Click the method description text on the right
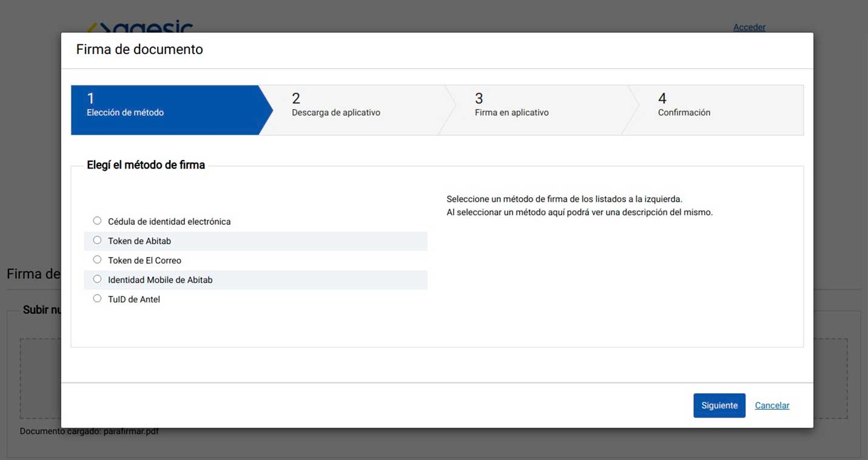Viewport: 868px width, 460px height. tap(579, 206)
